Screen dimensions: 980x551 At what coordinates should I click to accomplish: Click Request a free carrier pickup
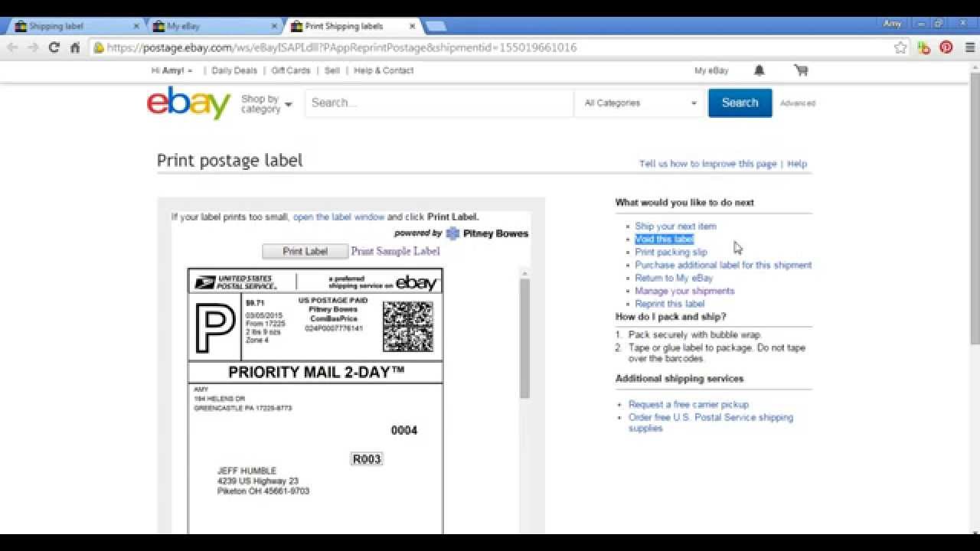point(688,405)
